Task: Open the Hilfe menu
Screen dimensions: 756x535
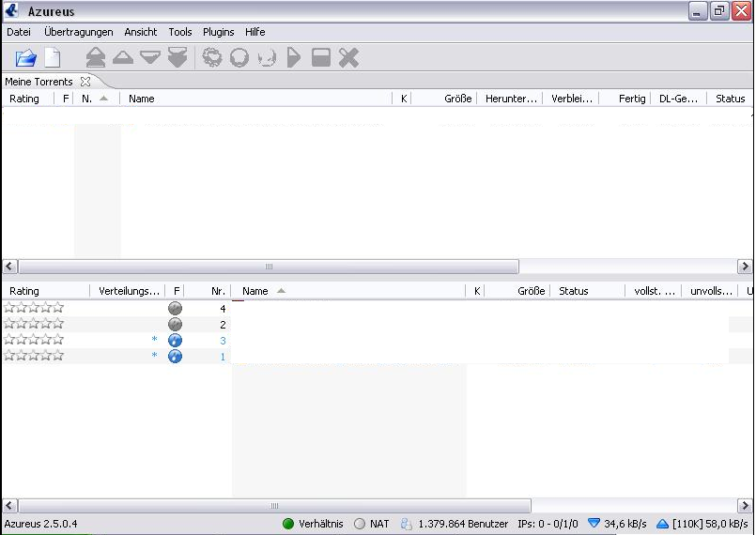Action: (255, 32)
